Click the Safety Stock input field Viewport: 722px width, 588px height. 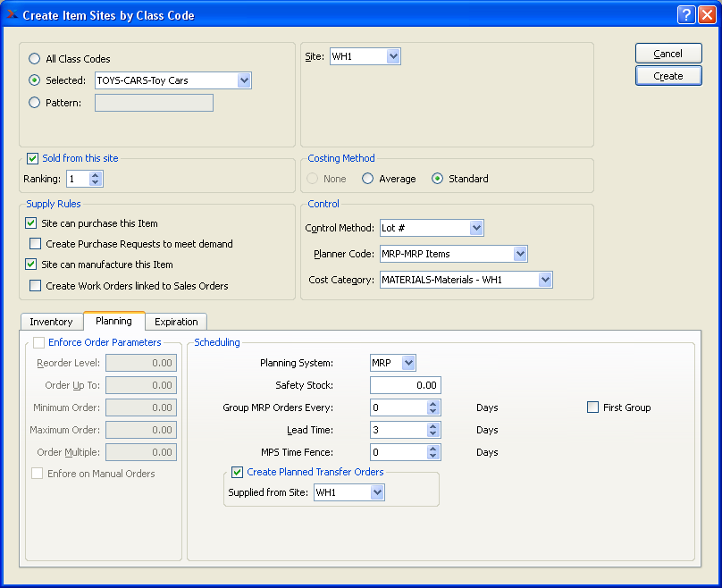point(405,385)
